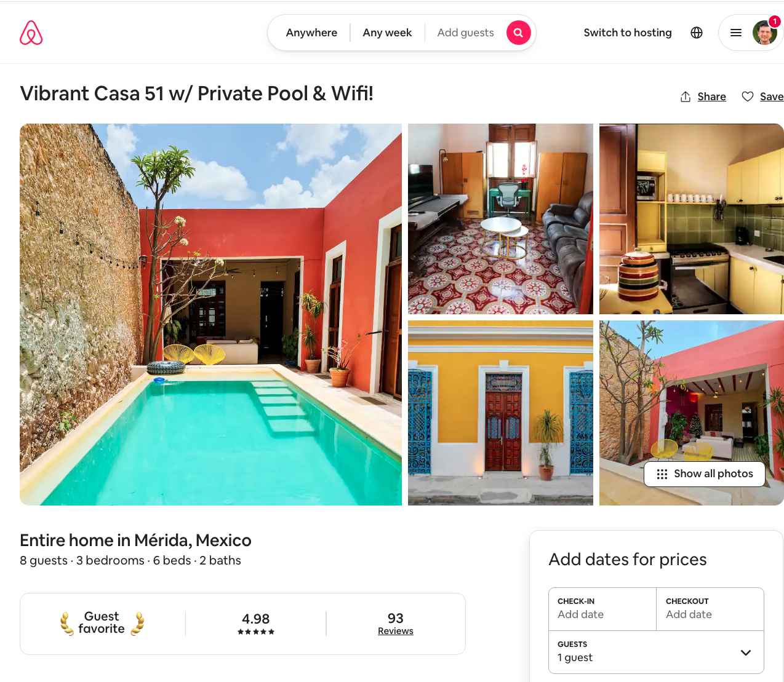Open the globe language selector
Viewport: 784px width, 682px height.
697,33
